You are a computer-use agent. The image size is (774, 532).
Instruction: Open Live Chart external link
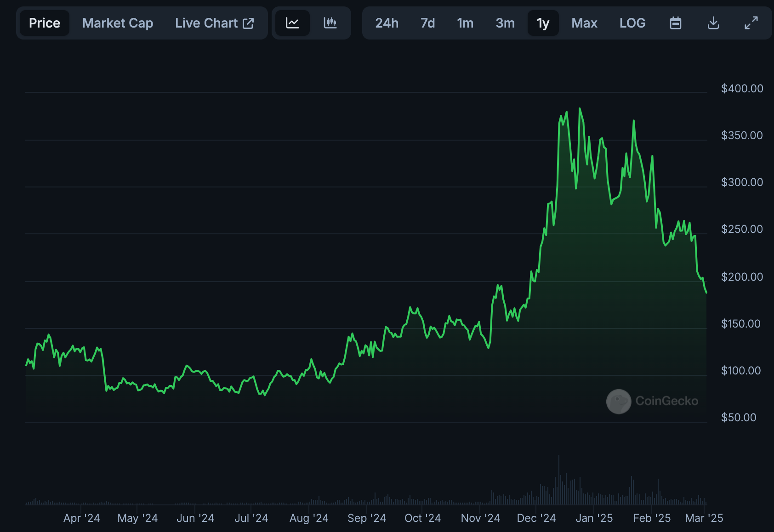215,23
